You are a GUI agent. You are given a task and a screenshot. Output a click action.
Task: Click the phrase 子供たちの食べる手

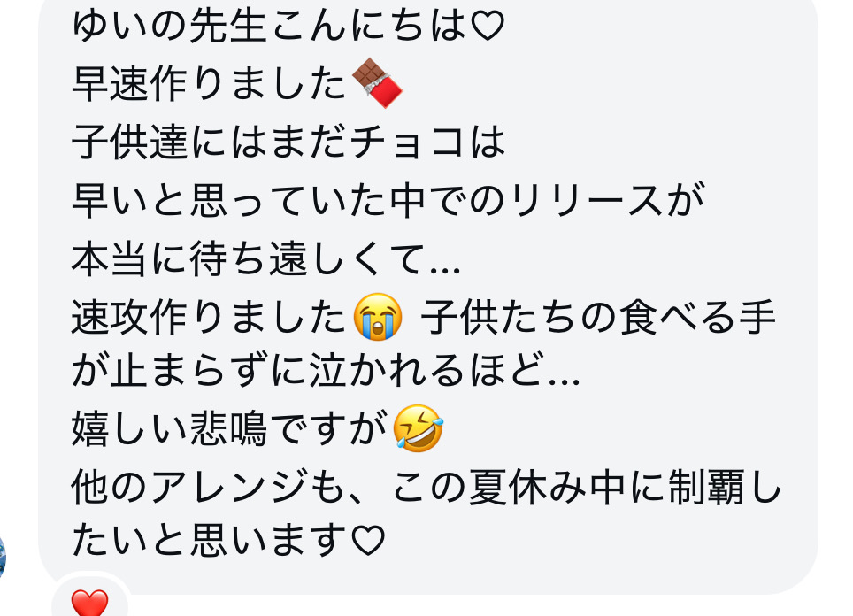pyautogui.click(x=598, y=317)
